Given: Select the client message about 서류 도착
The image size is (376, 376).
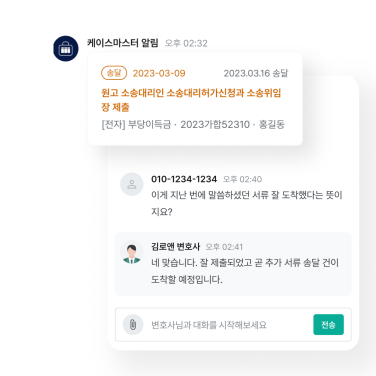Looking at the screenshot, I should (247, 203).
